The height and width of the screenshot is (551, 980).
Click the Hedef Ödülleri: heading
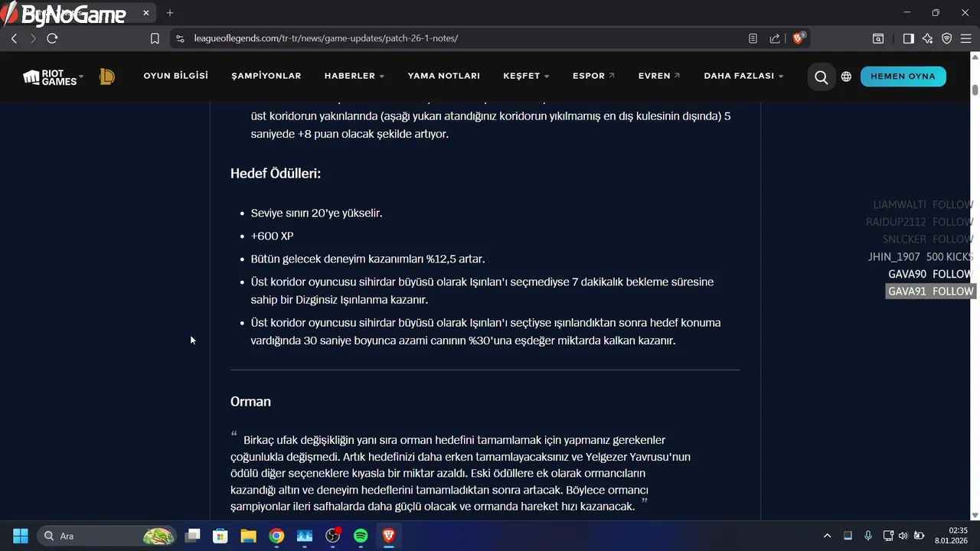point(276,174)
